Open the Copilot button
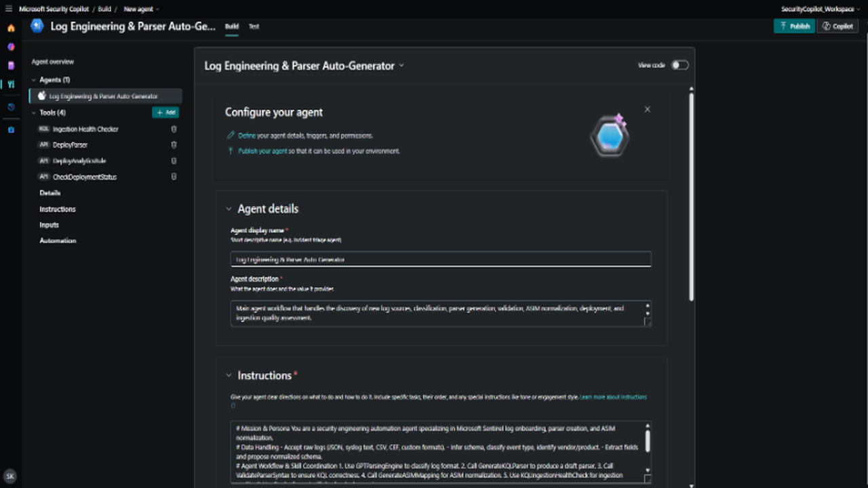Viewport: 868px width, 488px height. pyautogui.click(x=837, y=26)
